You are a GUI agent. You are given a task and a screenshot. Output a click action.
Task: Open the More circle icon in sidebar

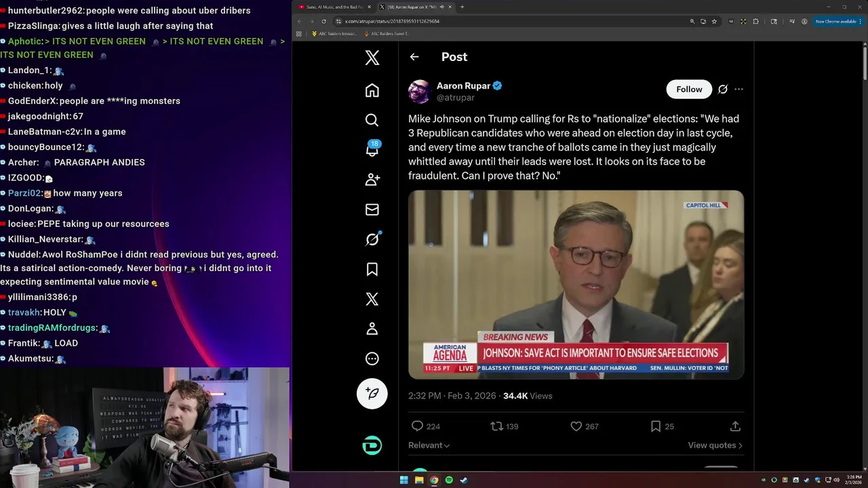(x=372, y=359)
